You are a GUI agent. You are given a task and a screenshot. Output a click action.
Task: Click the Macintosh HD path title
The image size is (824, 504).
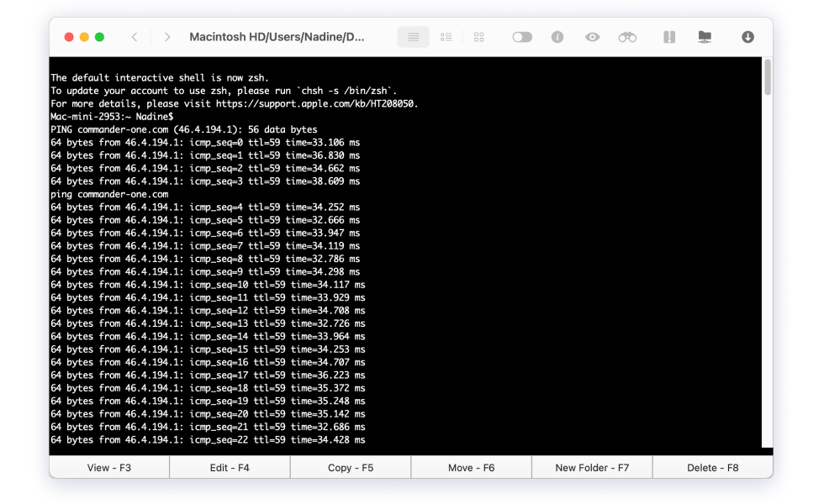(x=277, y=37)
